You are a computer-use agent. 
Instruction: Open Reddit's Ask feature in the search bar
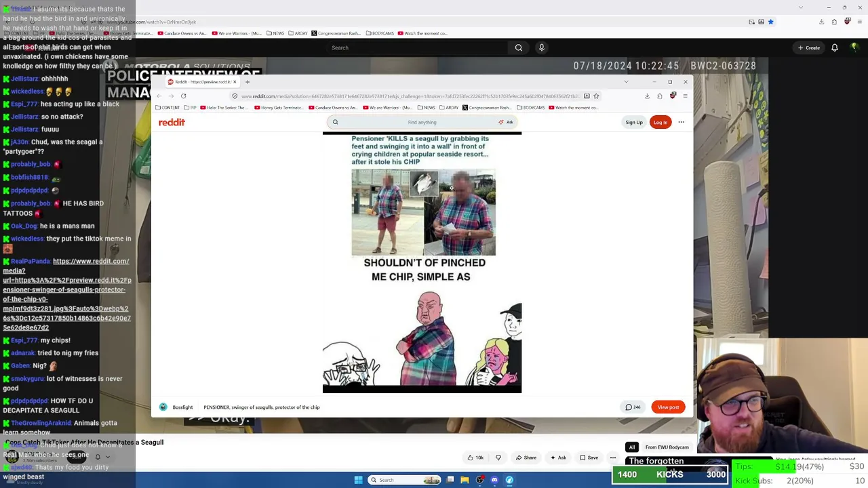pyautogui.click(x=506, y=122)
